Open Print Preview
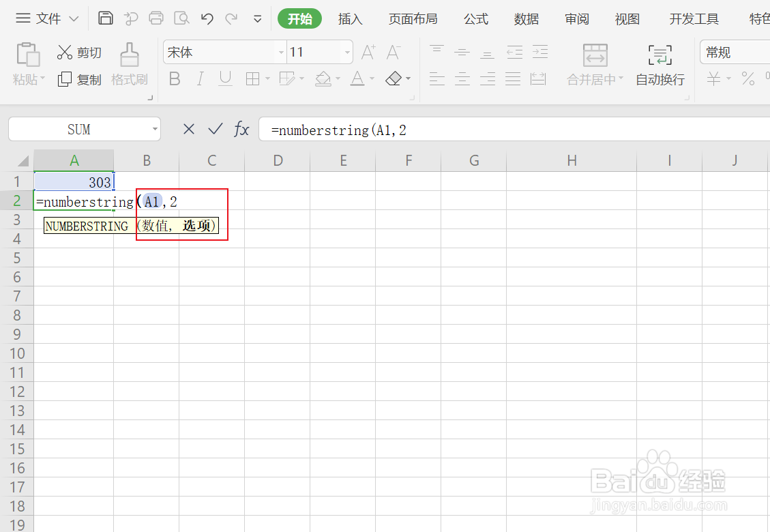This screenshot has height=532, width=770. pyautogui.click(x=181, y=18)
